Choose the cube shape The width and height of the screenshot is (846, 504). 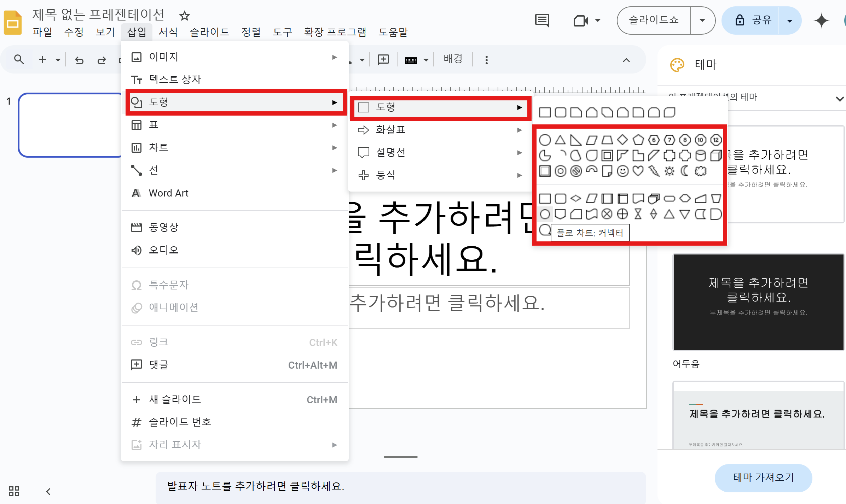coord(716,156)
